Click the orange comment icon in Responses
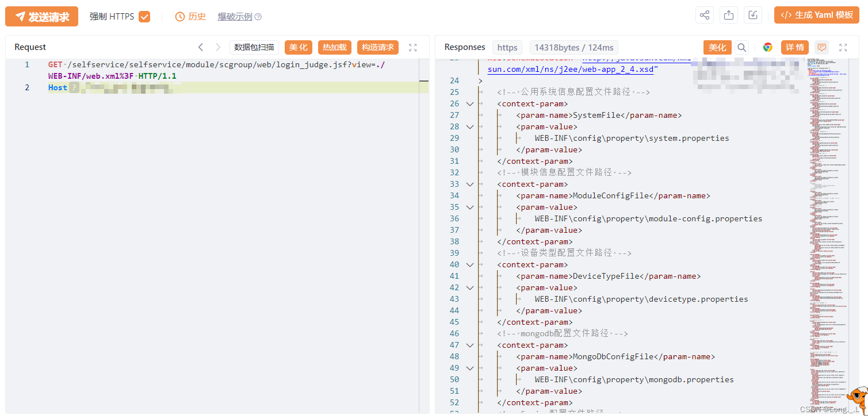Image resolution: width=868 pixels, height=419 pixels. [822, 48]
